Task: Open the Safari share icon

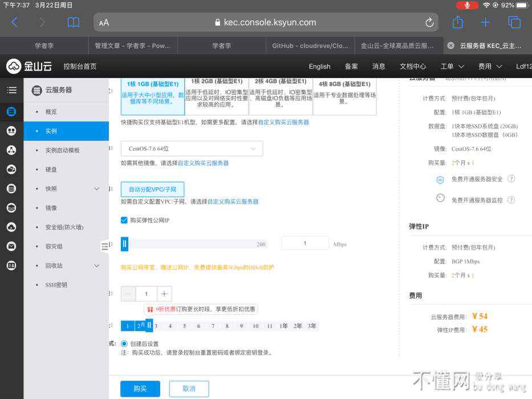Action: (457, 22)
